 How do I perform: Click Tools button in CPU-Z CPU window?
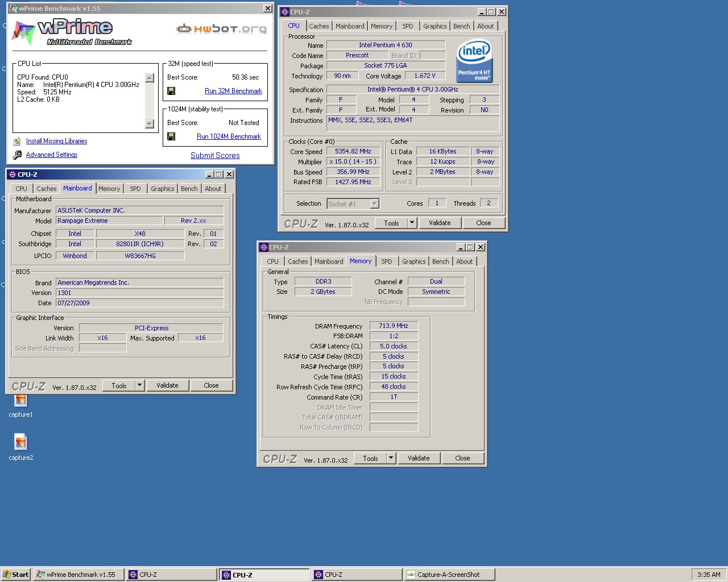[391, 223]
